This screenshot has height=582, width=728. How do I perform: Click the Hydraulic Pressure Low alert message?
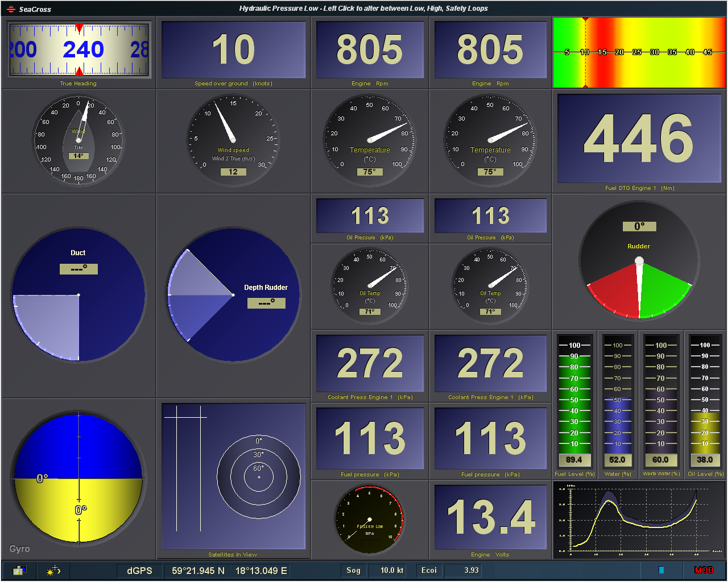[x=363, y=9]
